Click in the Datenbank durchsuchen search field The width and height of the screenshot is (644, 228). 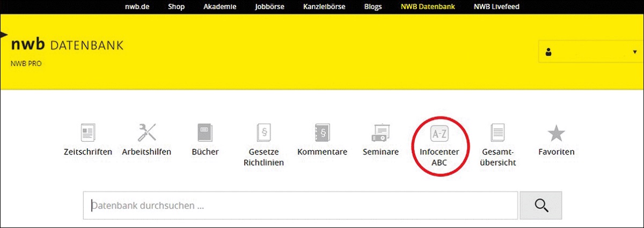point(301,205)
